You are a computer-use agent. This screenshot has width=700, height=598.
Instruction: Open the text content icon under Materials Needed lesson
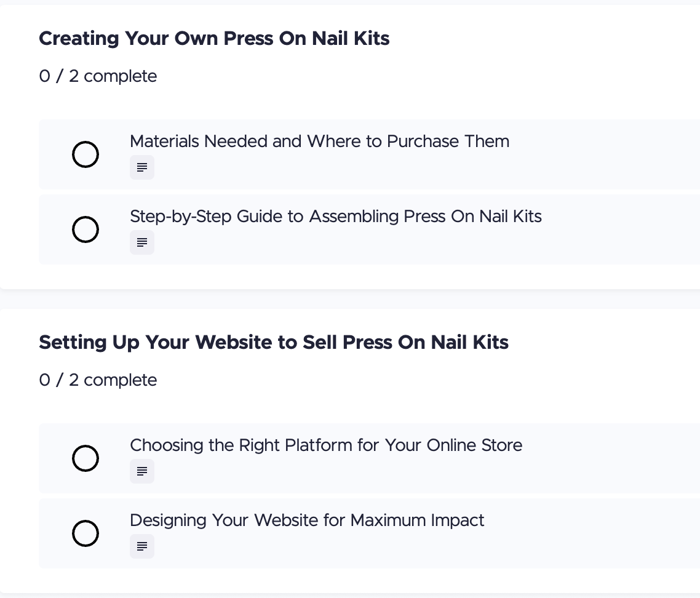[x=142, y=167]
